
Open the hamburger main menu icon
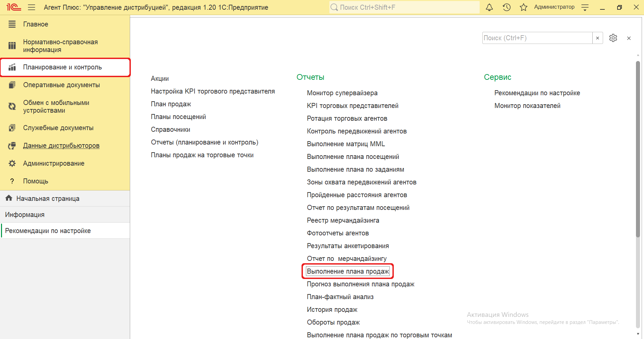(32, 7)
